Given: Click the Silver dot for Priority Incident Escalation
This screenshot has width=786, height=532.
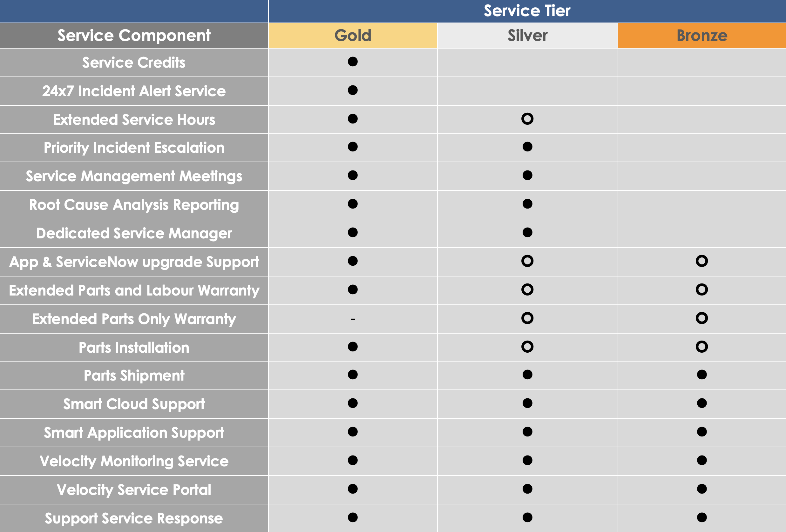Looking at the screenshot, I should tap(527, 147).
